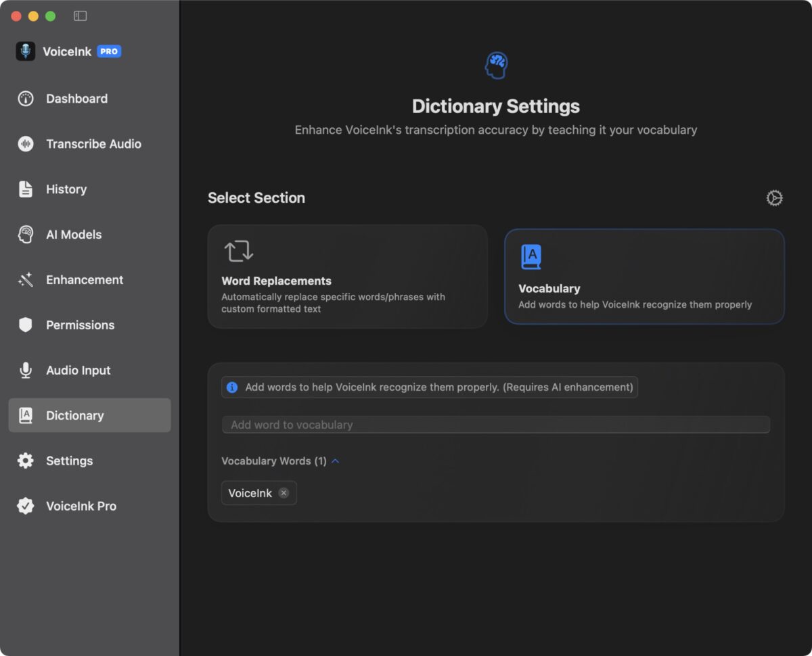Click the yellow minimize window button

(x=33, y=16)
